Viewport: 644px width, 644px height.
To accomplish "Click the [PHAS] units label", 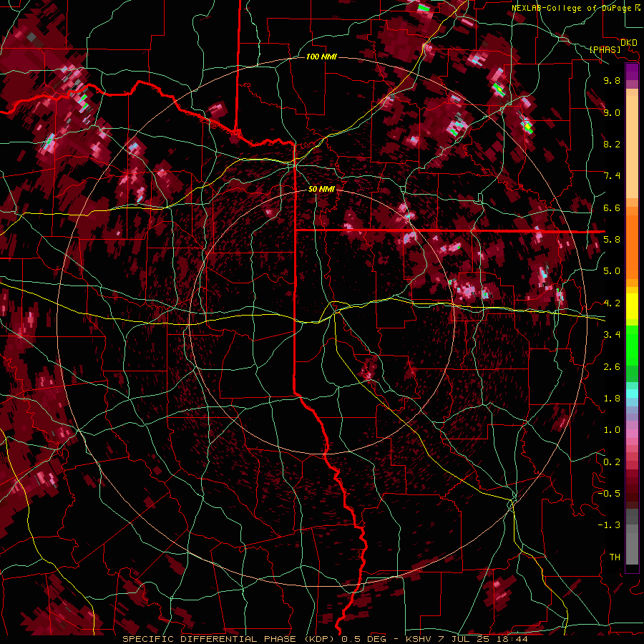I will click(605, 50).
